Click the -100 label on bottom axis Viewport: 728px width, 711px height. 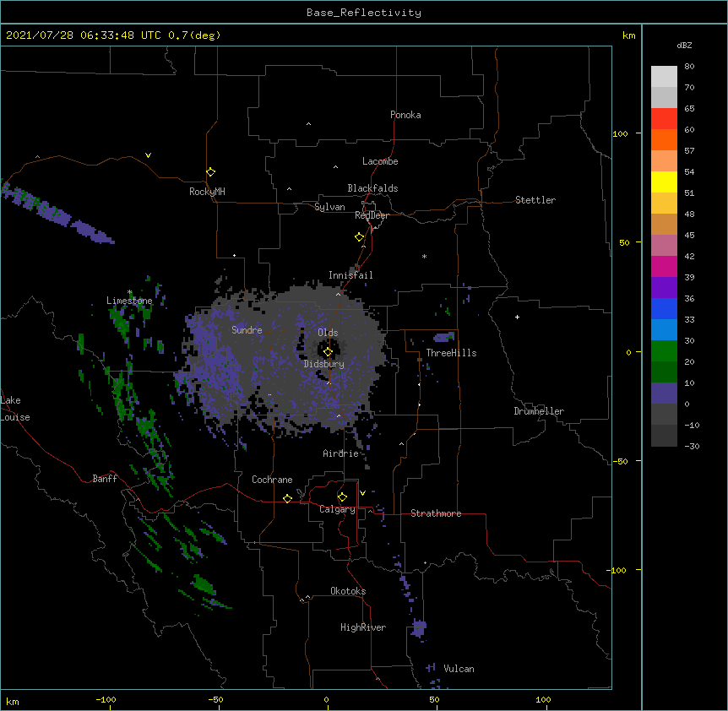point(106,699)
